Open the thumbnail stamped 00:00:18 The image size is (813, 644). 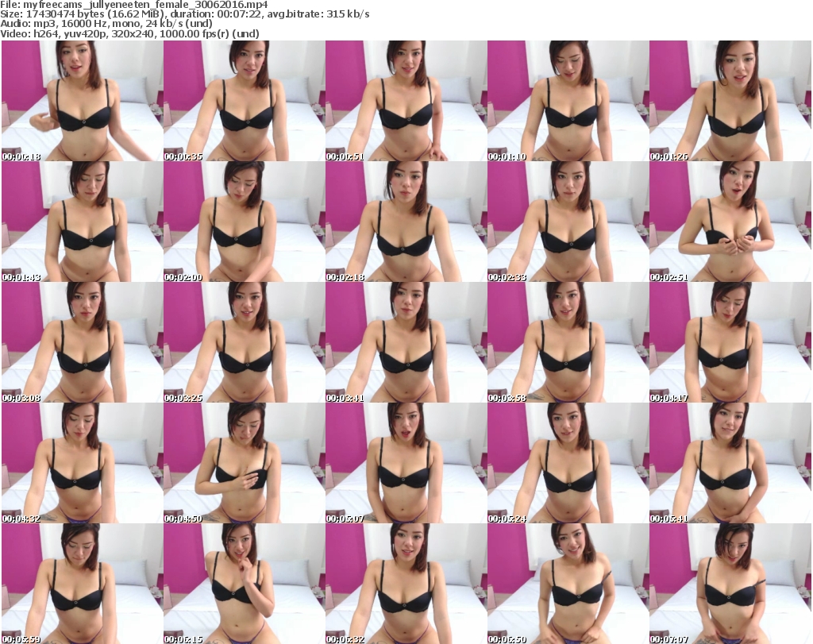(x=83, y=101)
